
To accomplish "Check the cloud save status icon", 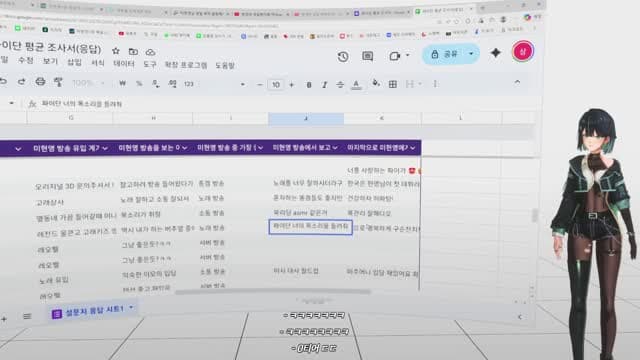I will coord(150,52).
